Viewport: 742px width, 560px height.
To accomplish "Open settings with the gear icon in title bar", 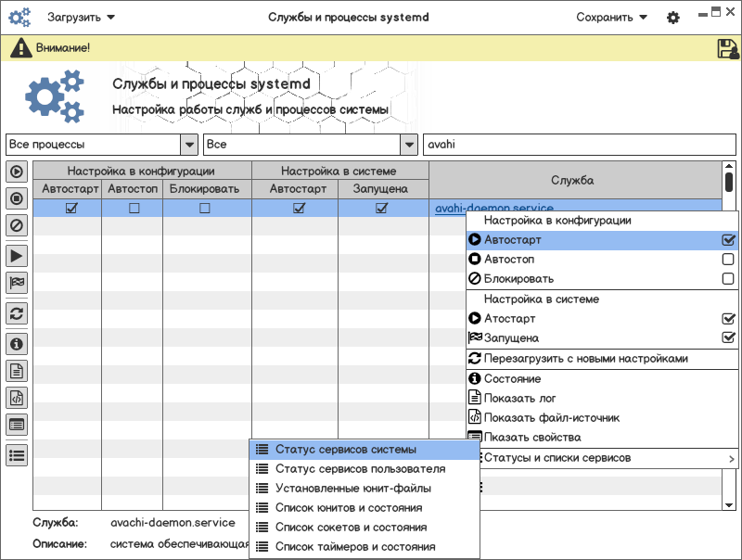I will (x=673, y=18).
